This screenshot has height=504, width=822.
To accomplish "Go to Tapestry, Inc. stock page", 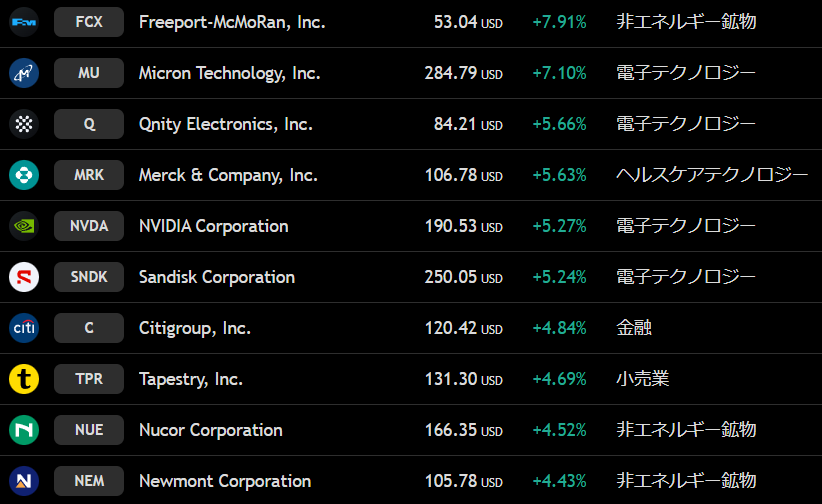I will 191,379.
